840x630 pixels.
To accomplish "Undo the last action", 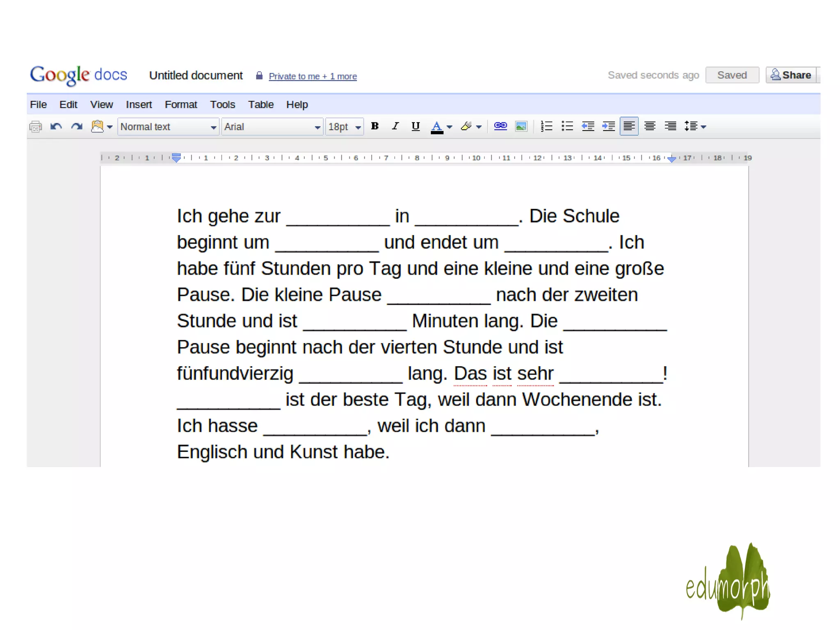I will pos(56,126).
